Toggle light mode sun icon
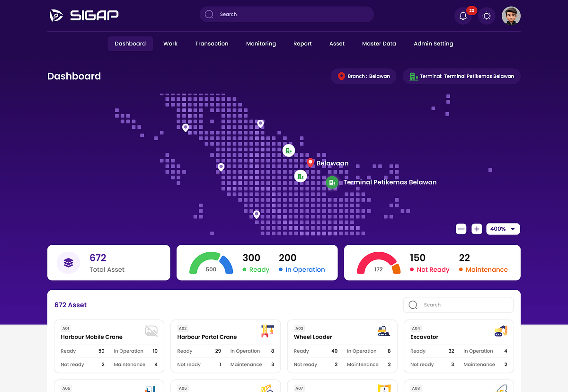This screenshot has width=568, height=392. click(487, 16)
